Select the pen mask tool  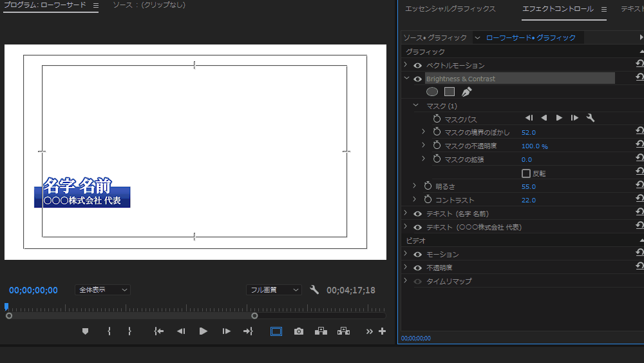pyautogui.click(x=466, y=92)
